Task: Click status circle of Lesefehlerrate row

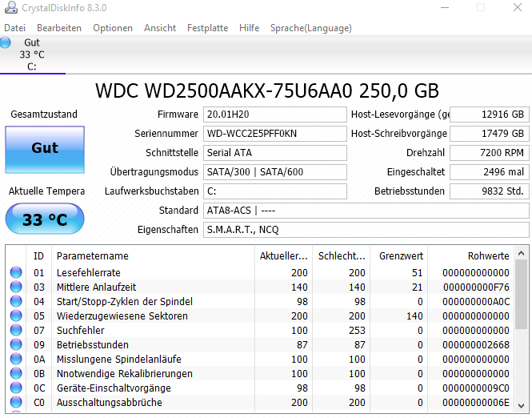Action: click(x=16, y=272)
